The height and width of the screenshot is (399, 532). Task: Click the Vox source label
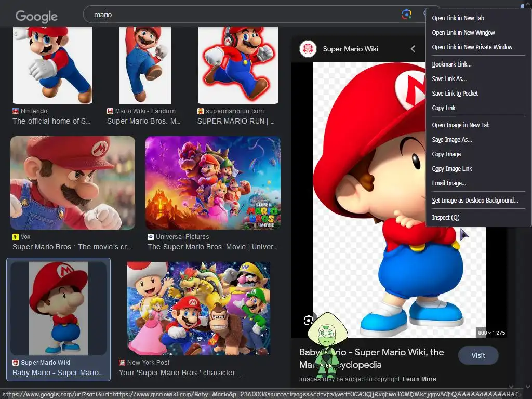click(x=25, y=237)
